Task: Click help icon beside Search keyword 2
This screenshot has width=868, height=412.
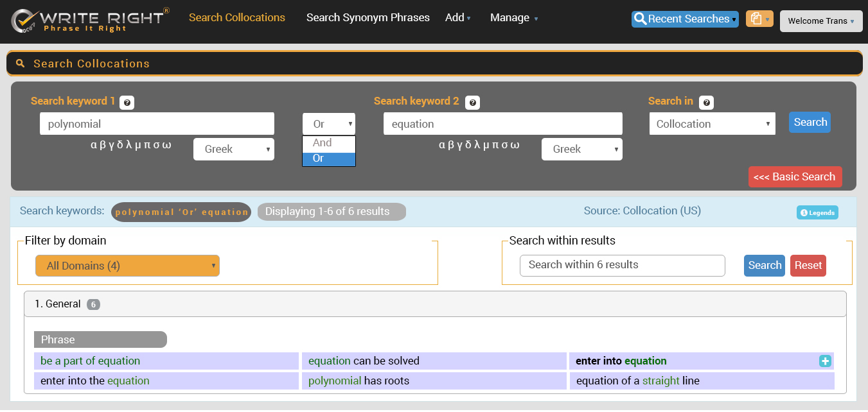Action: click(x=472, y=103)
